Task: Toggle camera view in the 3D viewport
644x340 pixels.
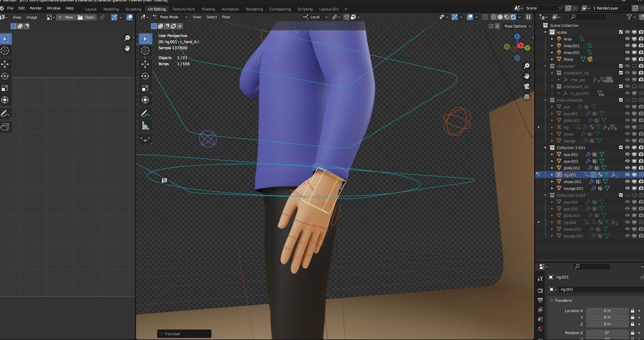Action: pyautogui.click(x=527, y=86)
